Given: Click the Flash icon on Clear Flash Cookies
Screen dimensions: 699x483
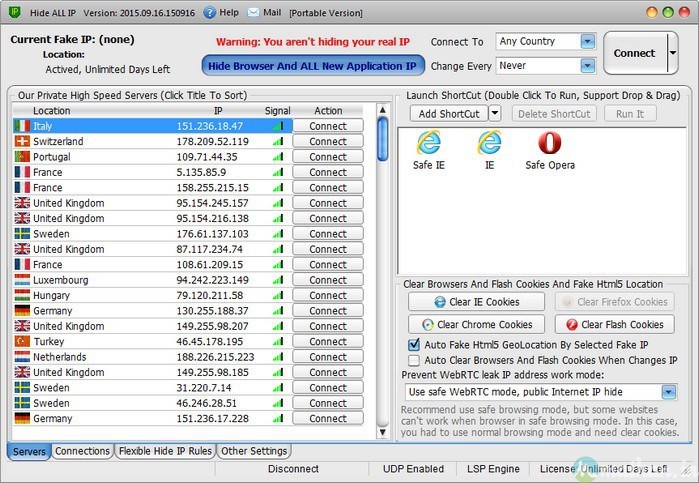Looking at the screenshot, I should click(572, 325).
